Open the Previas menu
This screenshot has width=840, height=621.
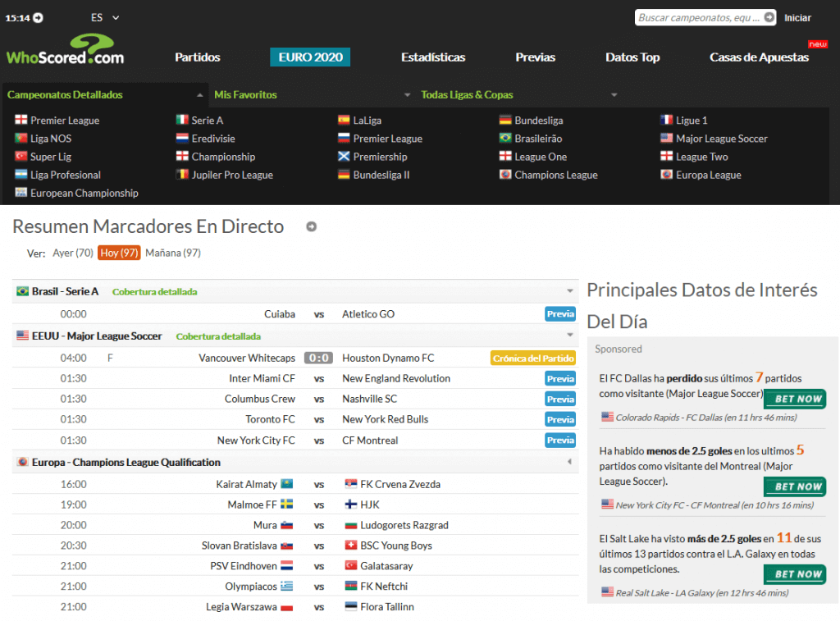tap(535, 57)
